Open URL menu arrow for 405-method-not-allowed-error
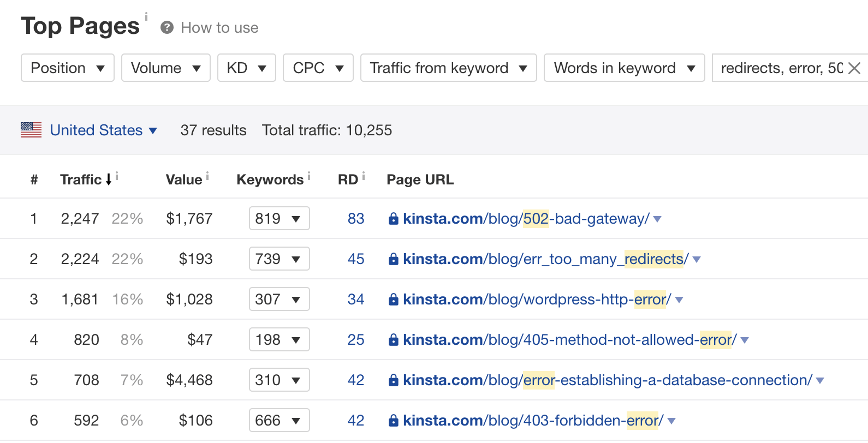This screenshot has height=443, width=868. (x=745, y=340)
